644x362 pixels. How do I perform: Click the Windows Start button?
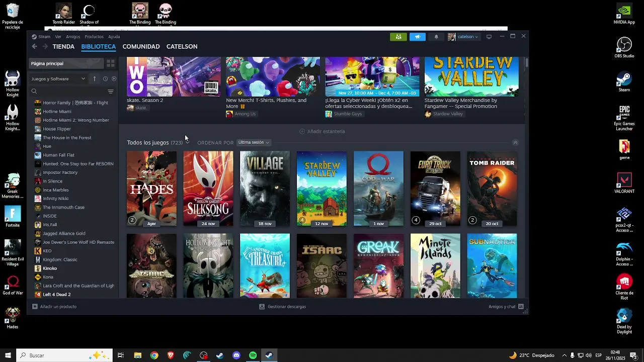[x=8, y=355]
